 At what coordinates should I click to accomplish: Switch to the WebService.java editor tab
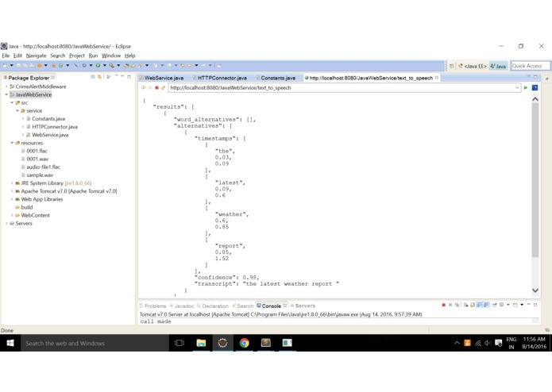point(162,78)
